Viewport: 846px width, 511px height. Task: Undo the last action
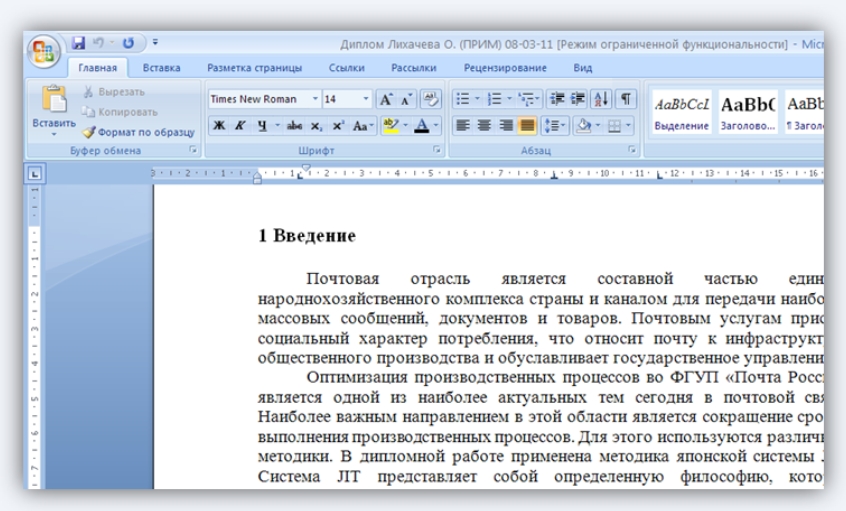[98, 43]
